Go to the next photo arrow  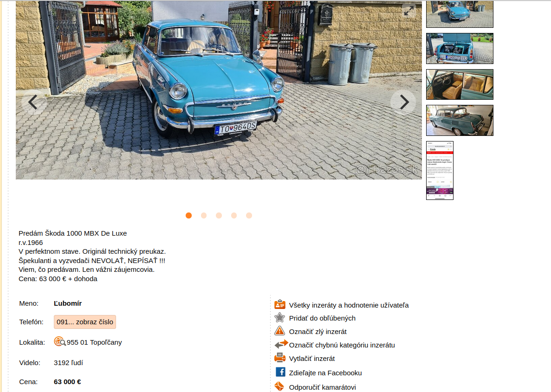(403, 102)
